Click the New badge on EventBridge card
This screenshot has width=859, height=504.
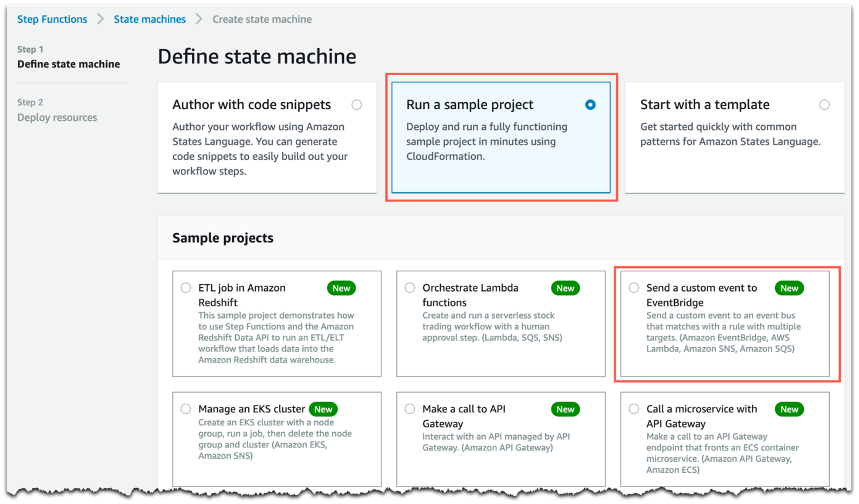coord(789,288)
